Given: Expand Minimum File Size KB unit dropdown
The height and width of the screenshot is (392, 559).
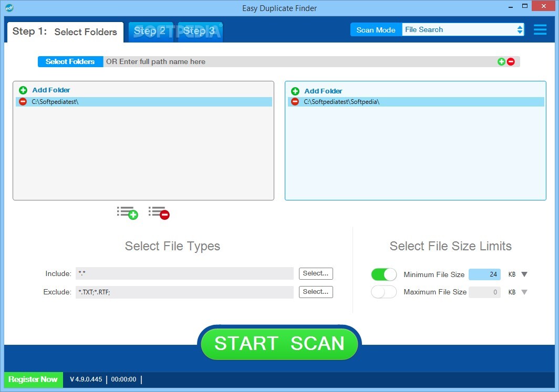Looking at the screenshot, I should [524, 274].
